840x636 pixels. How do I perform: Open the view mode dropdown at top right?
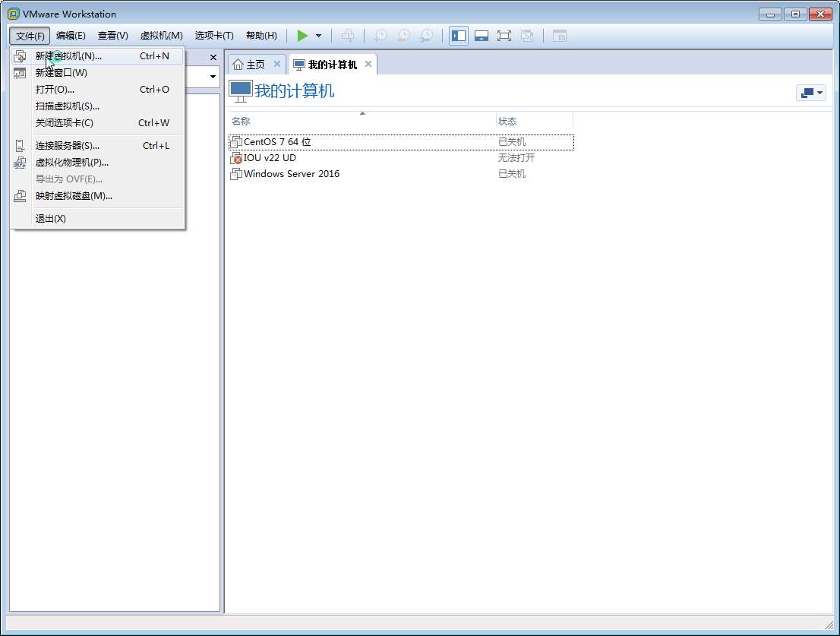pos(810,93)
